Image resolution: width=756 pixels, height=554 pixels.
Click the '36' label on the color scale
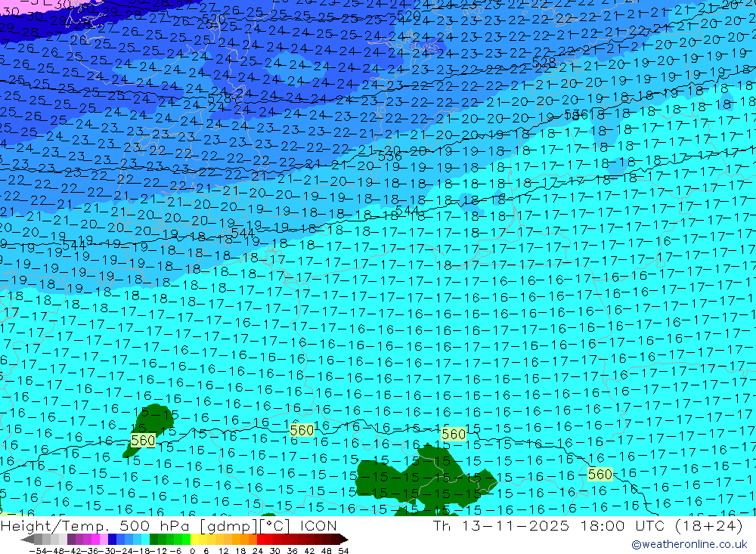click(x=292, y=551)
